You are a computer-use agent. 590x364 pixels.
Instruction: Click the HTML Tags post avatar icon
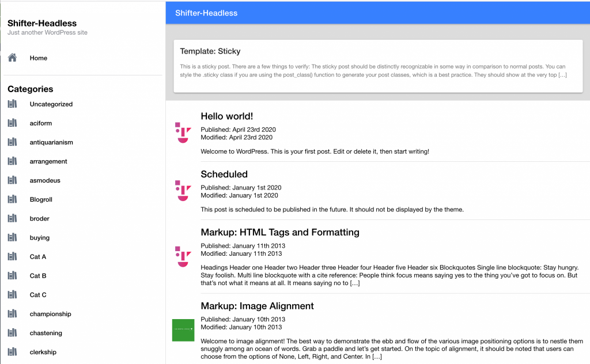[183, 256]
